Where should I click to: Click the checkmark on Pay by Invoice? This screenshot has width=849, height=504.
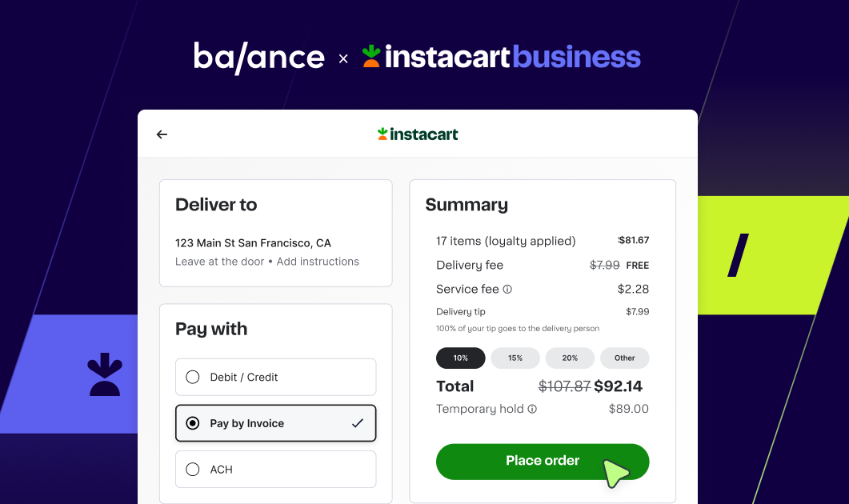[358, 423]
